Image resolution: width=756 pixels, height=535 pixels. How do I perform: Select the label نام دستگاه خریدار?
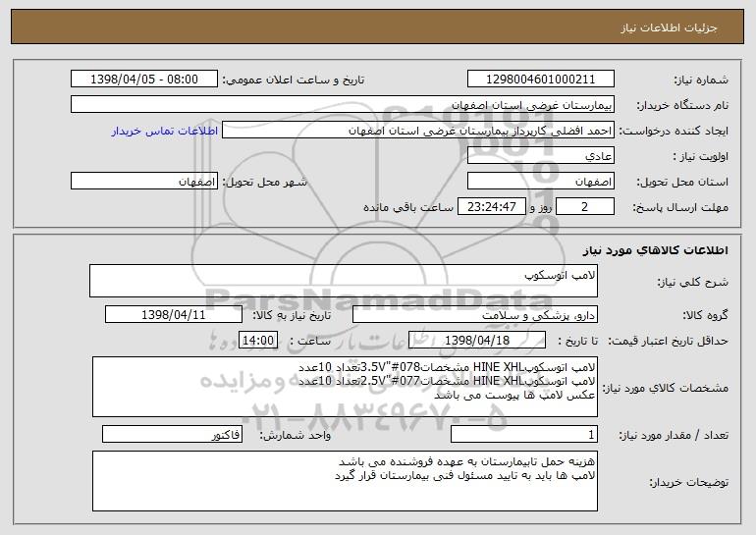coord(682,105)
